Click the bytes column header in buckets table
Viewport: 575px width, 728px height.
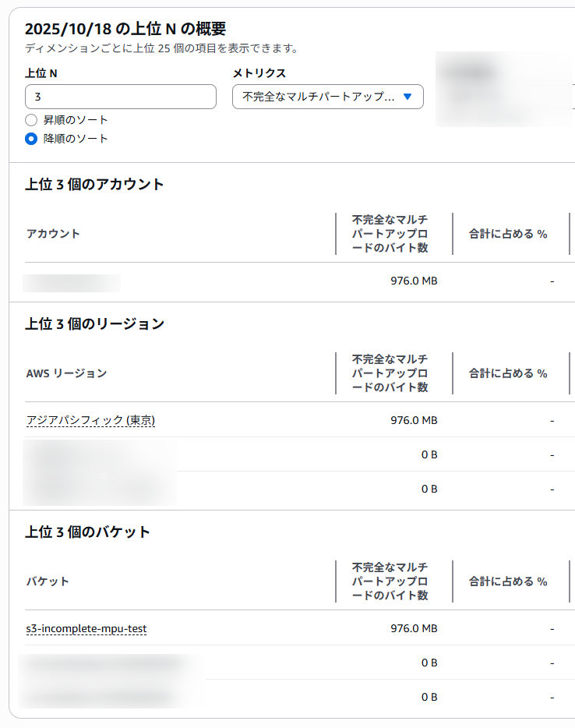click(390, 581)
